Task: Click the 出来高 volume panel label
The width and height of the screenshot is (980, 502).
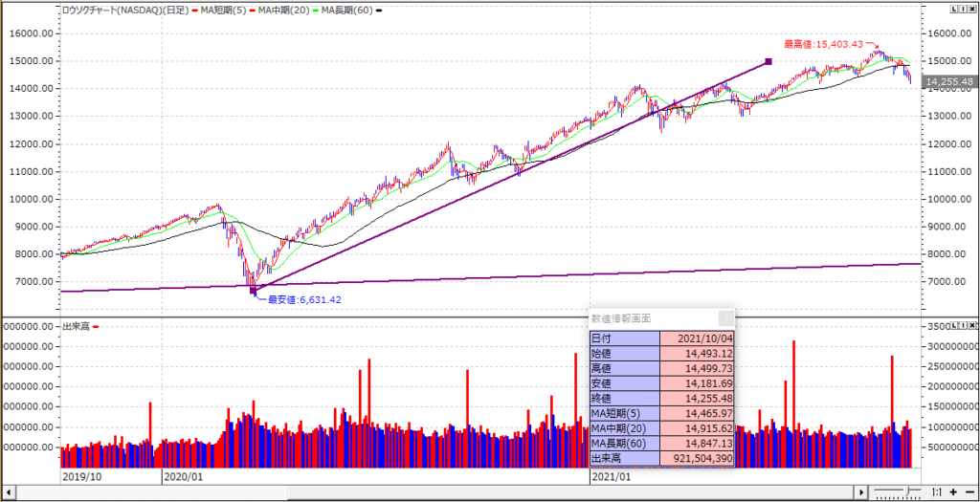Action: click(x=75, y=326)
